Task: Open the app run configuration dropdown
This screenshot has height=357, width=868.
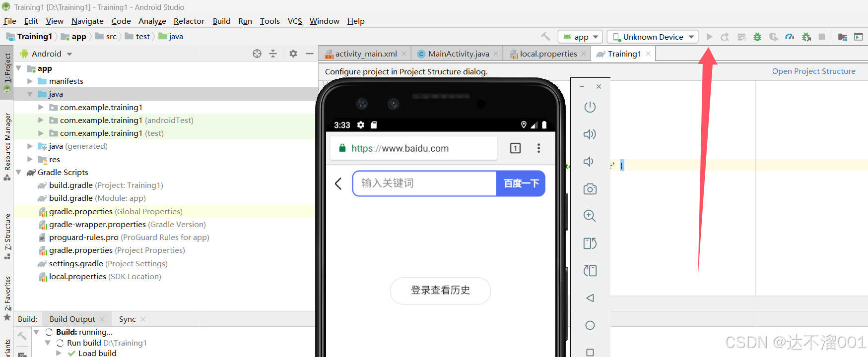Action: [x=581, y=37]
